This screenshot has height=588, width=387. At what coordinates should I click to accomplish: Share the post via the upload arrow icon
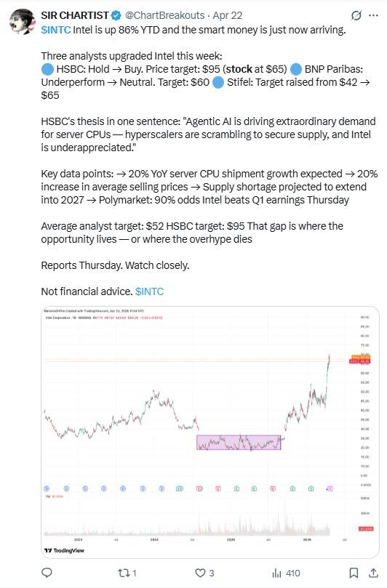[373, 573]
